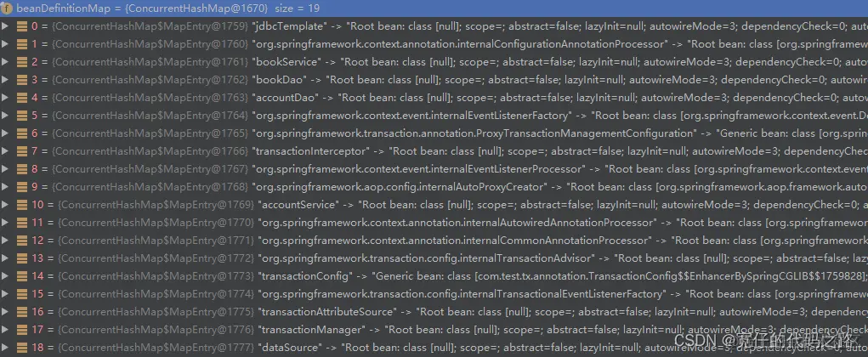Select the "accountService" key text
The image size is (868, 357).
pos(298,205)
